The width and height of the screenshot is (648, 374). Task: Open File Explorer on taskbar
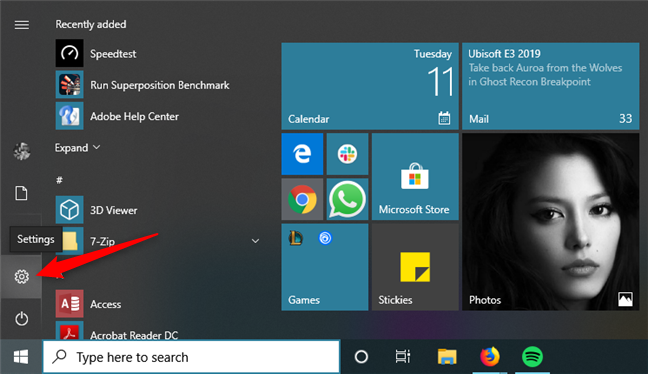click(447, 357)
